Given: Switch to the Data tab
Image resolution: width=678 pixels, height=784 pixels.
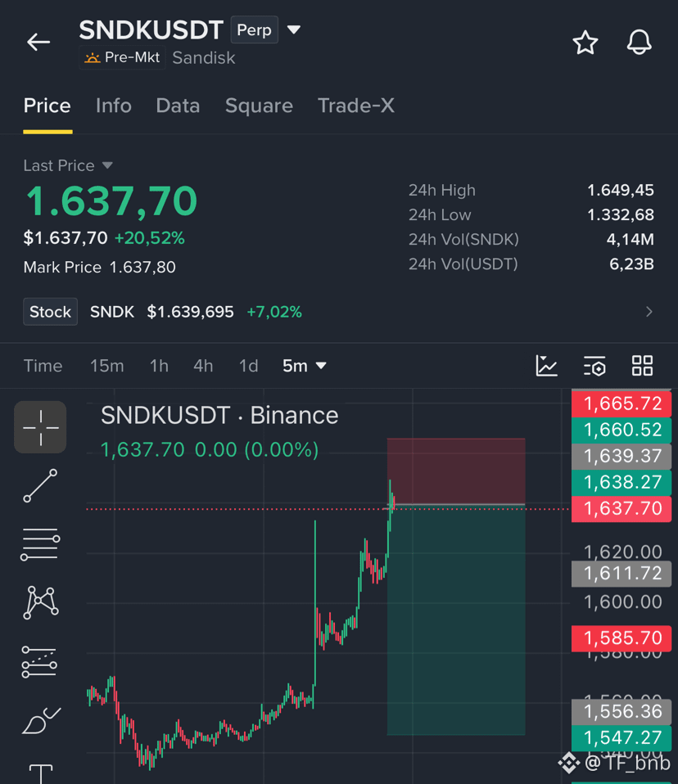Looking at the screenshot, I should 178,106.
